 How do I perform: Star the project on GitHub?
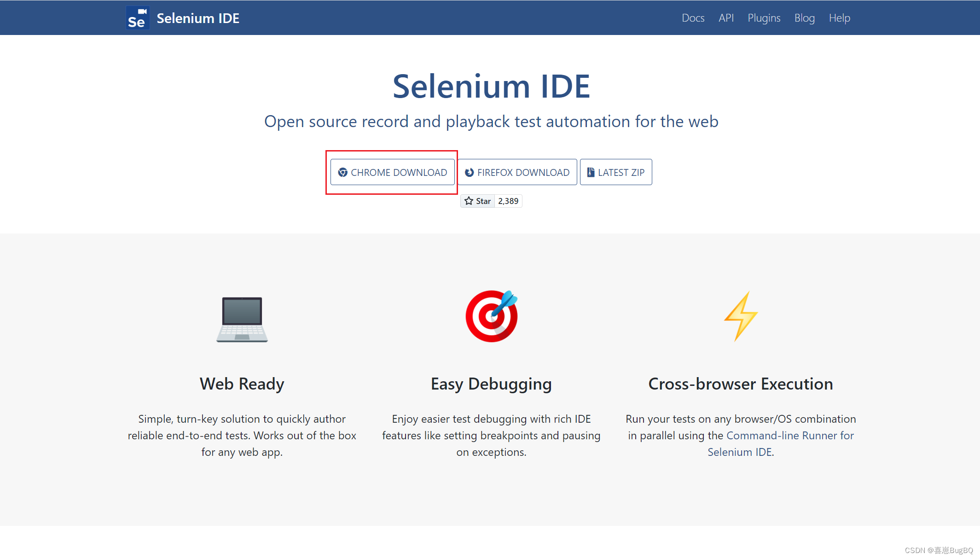click(x=478, y=201)
